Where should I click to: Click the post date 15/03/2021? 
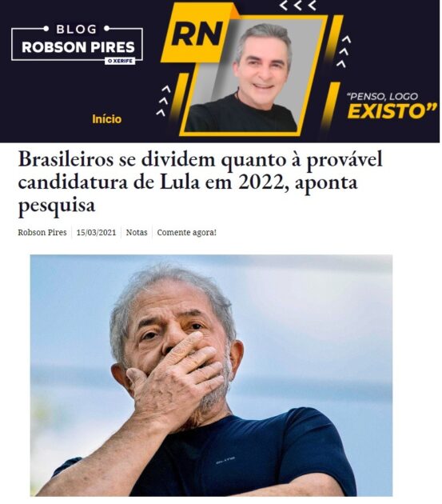(x=96, y=232)
